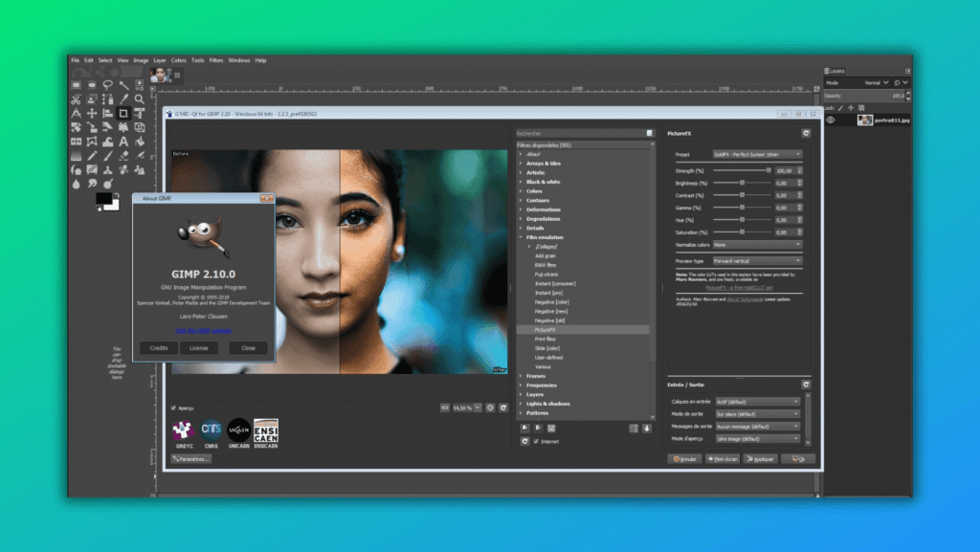980x552 pixels.
Task: Select the Ellipse Select tool
Action: [x=92, y=85]
